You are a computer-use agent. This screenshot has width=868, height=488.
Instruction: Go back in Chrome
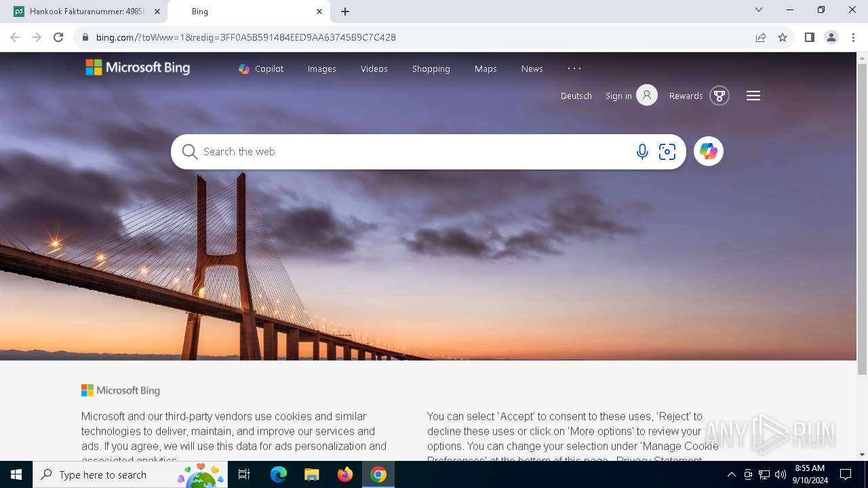point(15,37)
